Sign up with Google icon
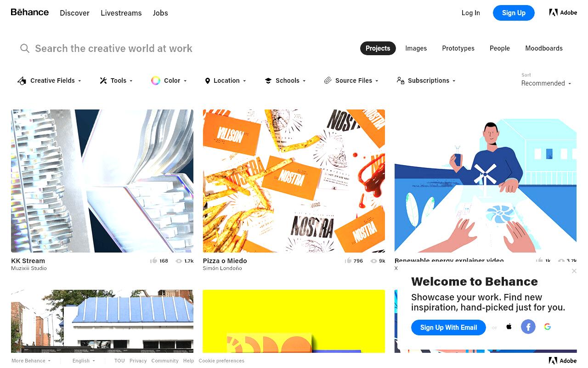 point(547,327)
